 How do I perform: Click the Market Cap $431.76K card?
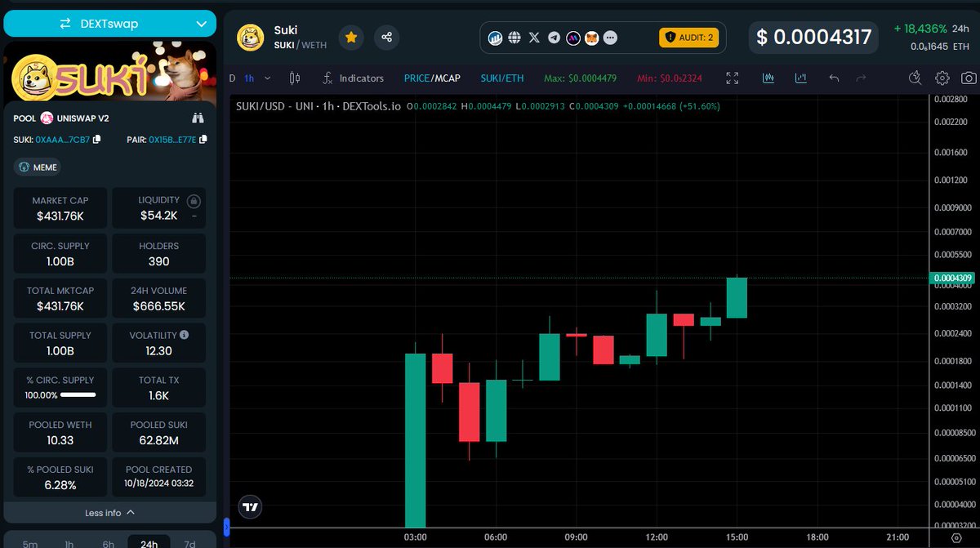pyautogui.click(x=60, y=208)
